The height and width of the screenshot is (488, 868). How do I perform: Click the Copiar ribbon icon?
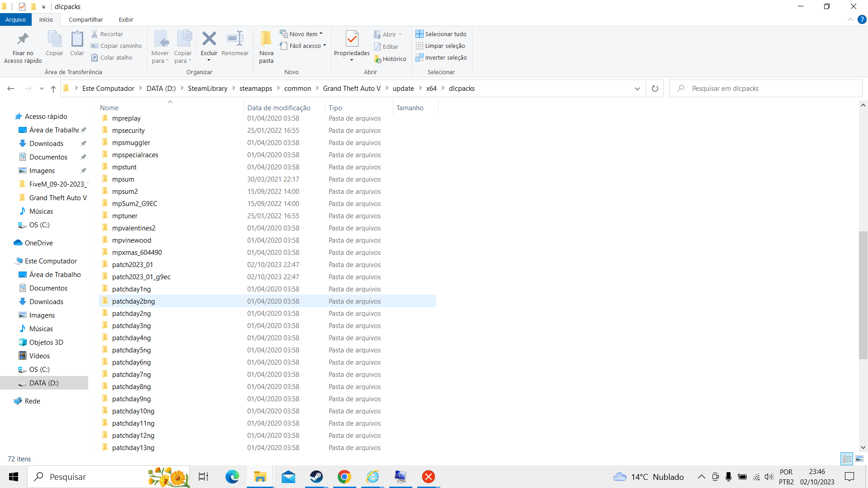54,44
